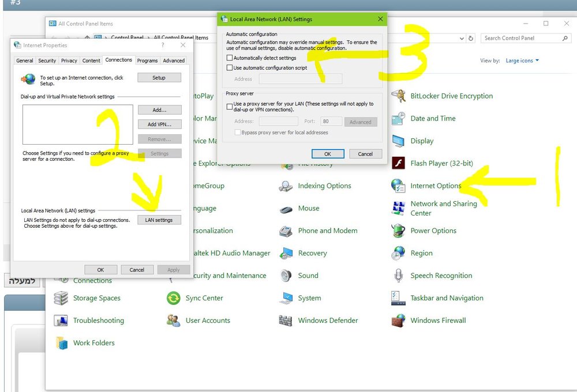Click the proxy server Address field
577x392 pixels.
click(x=279, y=122)
